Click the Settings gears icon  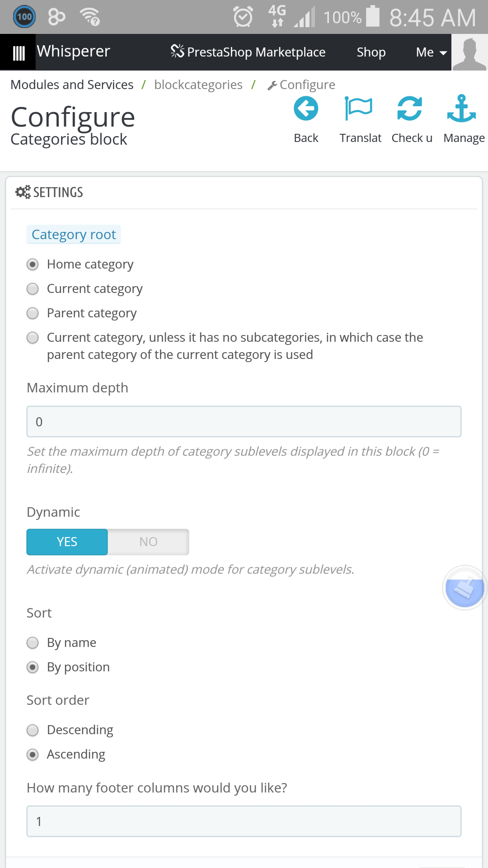[23, 192]
